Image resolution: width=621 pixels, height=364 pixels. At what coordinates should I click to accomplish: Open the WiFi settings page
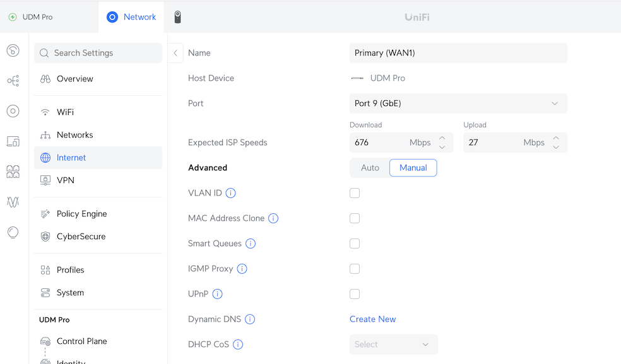click(98, 112)
